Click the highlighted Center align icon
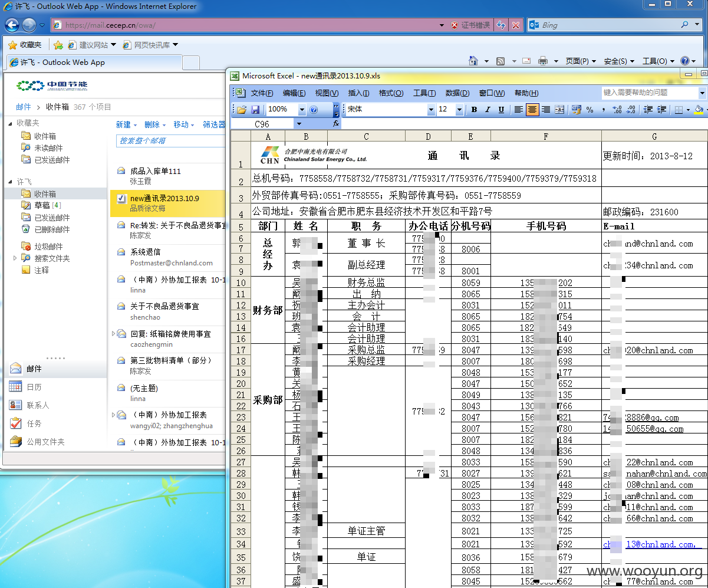The width and height of the screenshot is (708, 588). (532, 110)
